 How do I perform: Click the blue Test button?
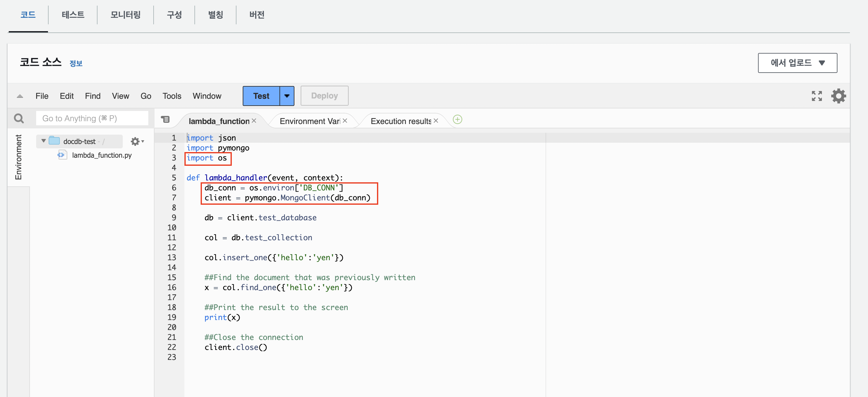(x=261, y=96)
